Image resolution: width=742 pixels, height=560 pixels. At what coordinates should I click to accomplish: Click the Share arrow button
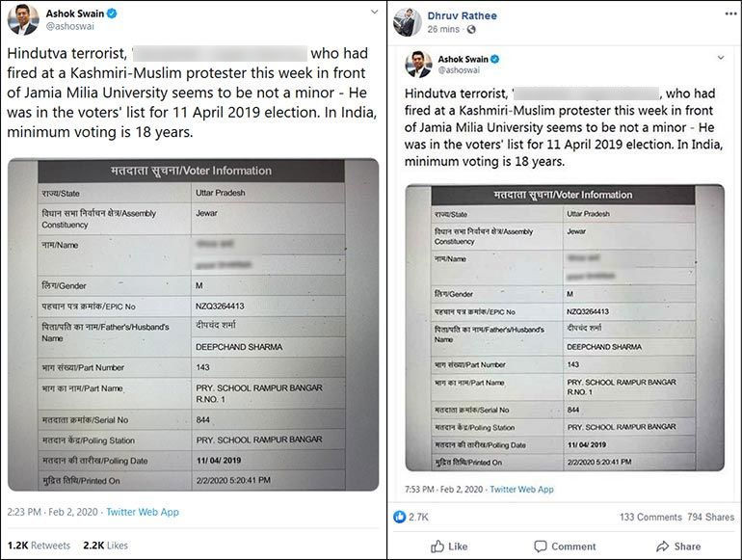click(x=678, y=547)
